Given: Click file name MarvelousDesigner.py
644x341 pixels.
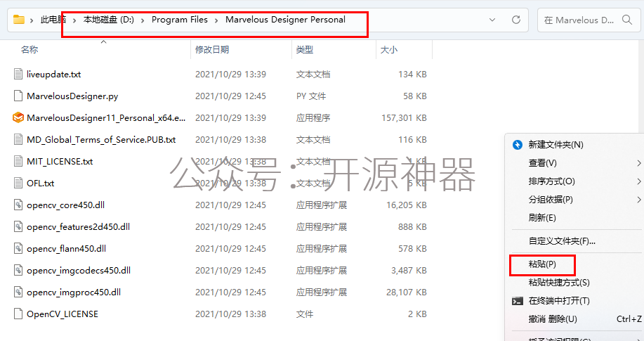Looking at the screenshot, I should 72,96.
